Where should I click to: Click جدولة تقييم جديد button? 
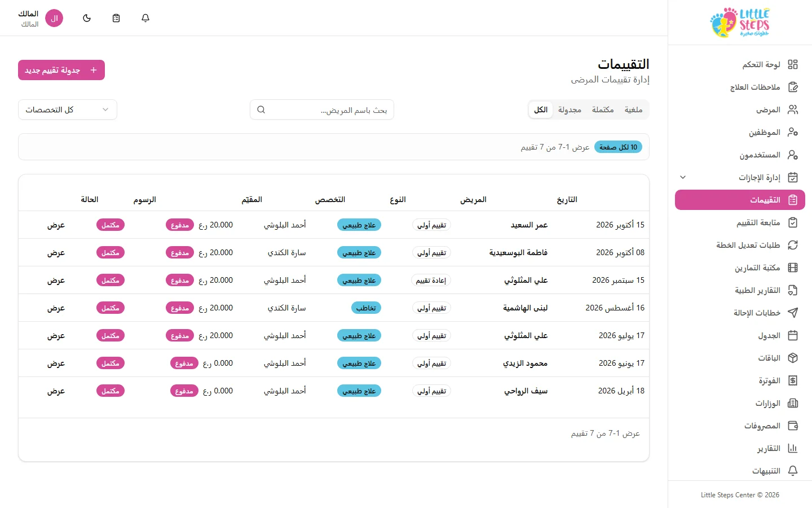point(61,70)
